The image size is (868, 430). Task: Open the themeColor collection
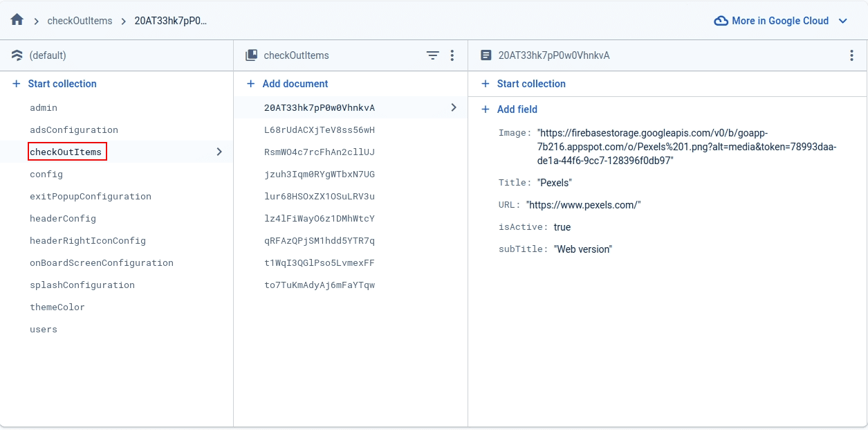pyautogui.click(x=57, y=307)
